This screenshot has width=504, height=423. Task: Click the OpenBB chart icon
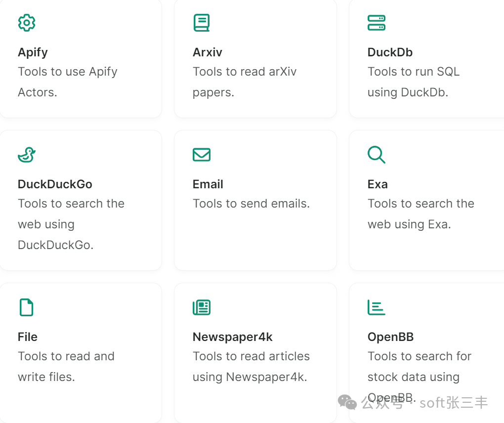pos(377,307)
